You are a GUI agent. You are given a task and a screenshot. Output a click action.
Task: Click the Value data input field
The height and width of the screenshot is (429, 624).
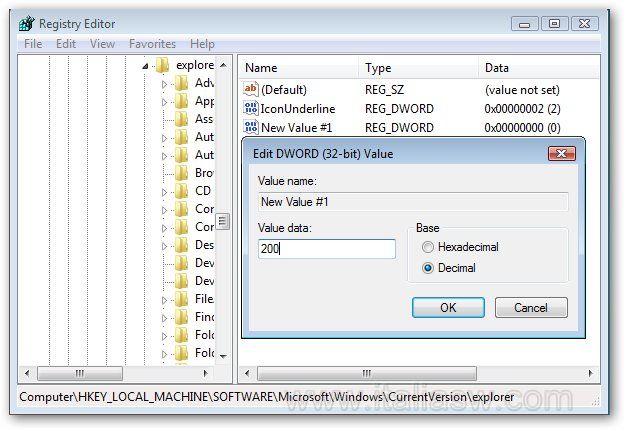pyautogui.click(x=327, y=249)
